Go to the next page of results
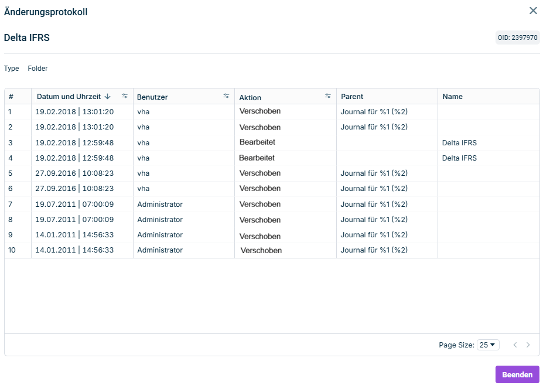The image size is (550, 392). click(x=528, y=345)
